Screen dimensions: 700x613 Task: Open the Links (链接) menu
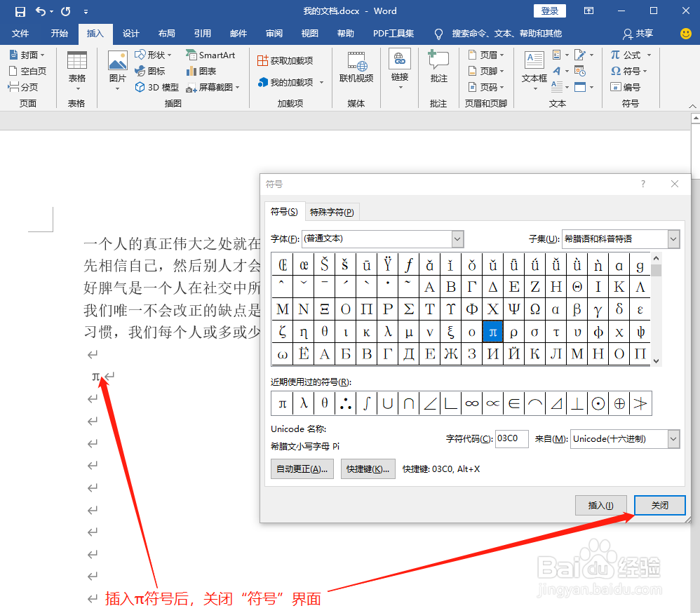click(400, 70)
